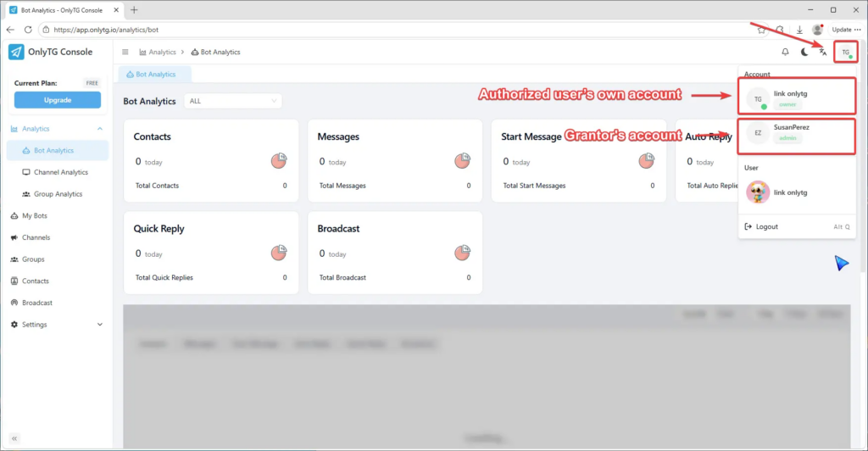Open the bot filter ALL dropdown
The height and width of the screenshot is (451, 868).
pos(233,101)
